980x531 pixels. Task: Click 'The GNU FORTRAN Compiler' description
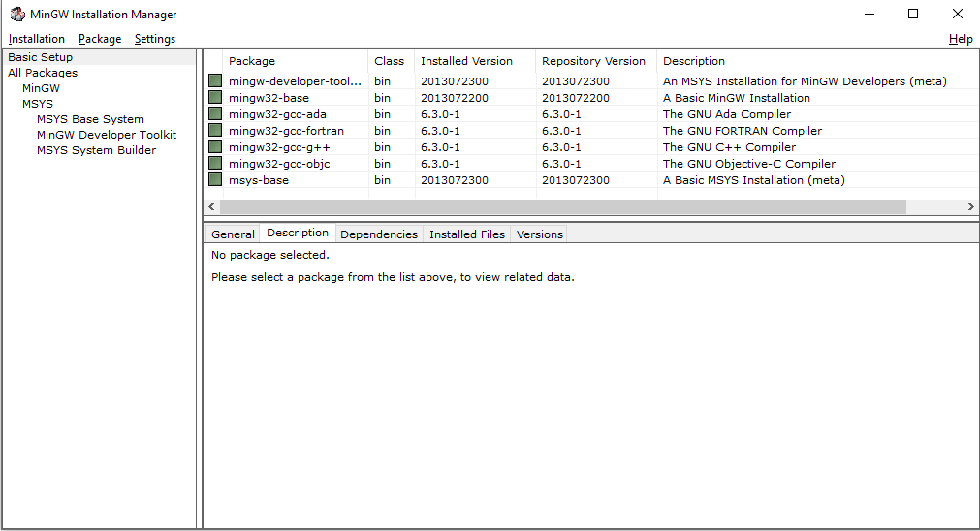[743, 131]
